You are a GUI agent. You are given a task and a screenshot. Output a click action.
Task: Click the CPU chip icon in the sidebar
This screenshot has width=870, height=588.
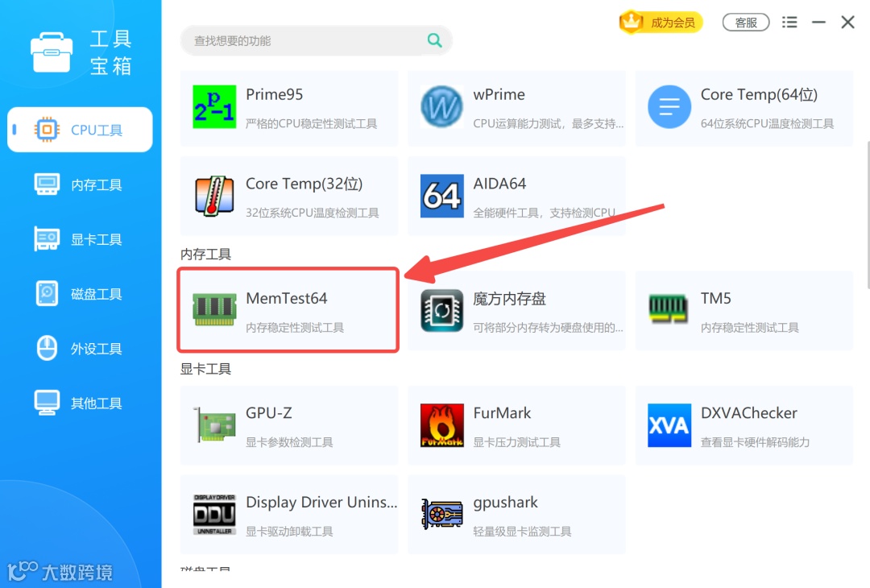click(x=48, y=130)
